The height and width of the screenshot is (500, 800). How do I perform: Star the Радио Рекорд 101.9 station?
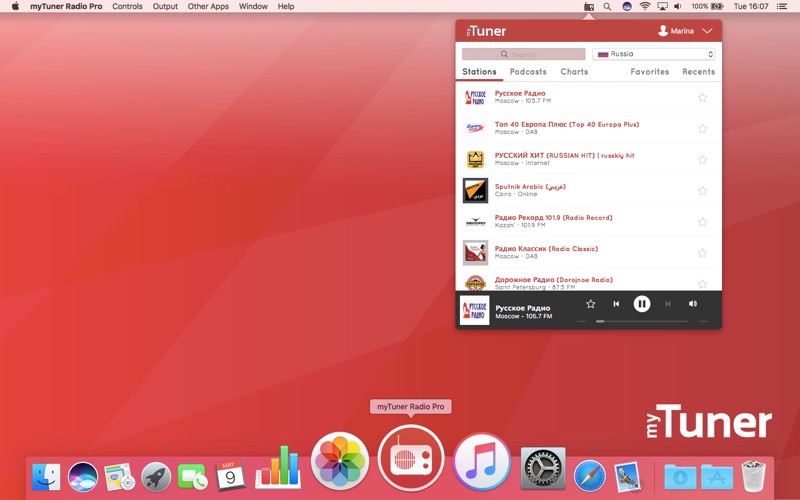(703, 222)
